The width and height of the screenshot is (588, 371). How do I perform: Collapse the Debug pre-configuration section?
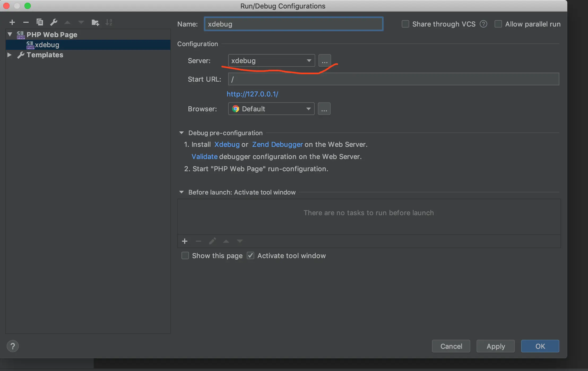181,133
